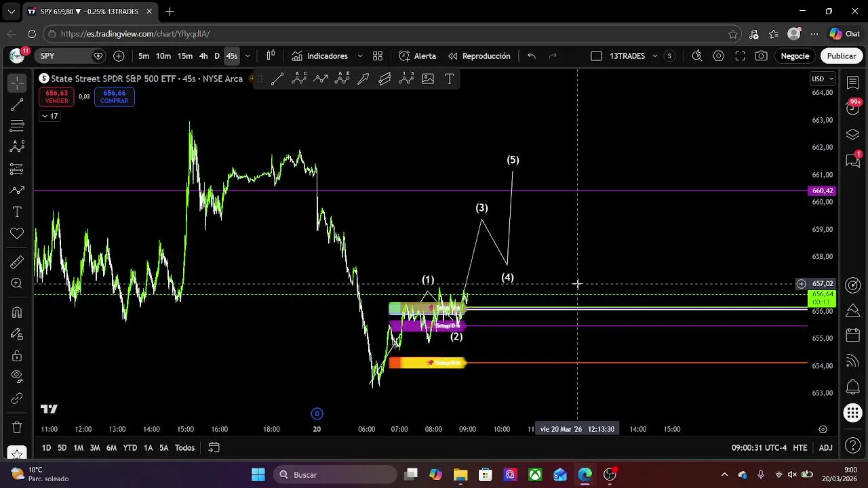Image resolution: width=868 pixels, height=488 pixels.
Task: Select the trend line drawing tool
Action: coord(17,104)
